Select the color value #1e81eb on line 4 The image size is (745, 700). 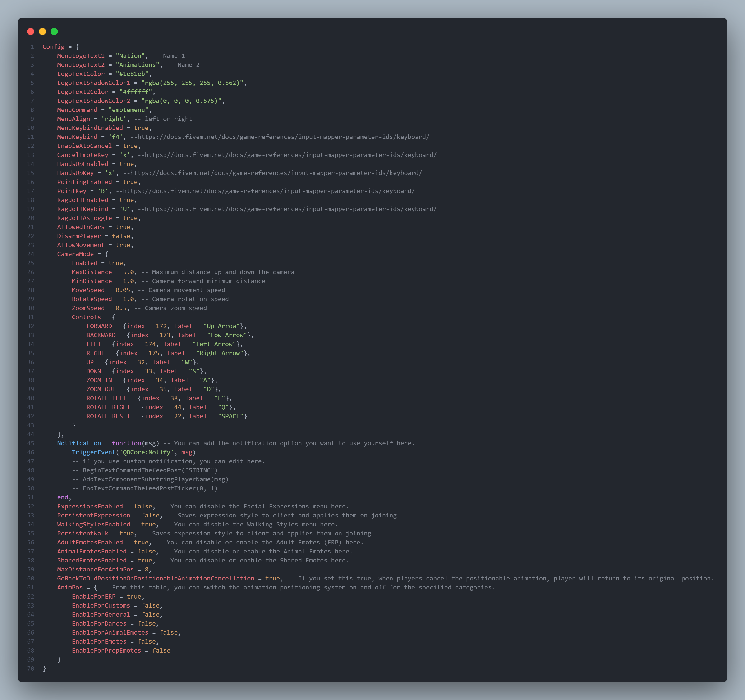pos(133,74)
